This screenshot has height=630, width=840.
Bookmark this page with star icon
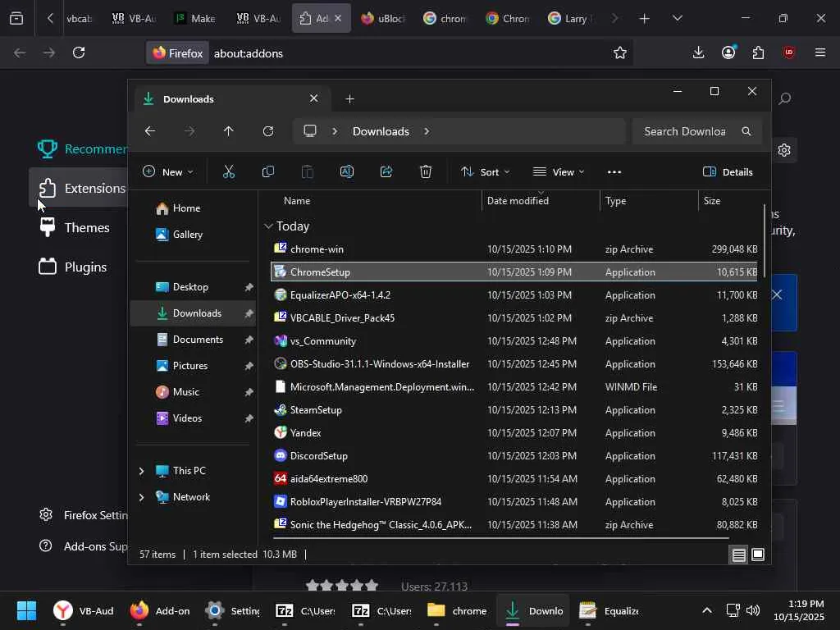point(620,52)
